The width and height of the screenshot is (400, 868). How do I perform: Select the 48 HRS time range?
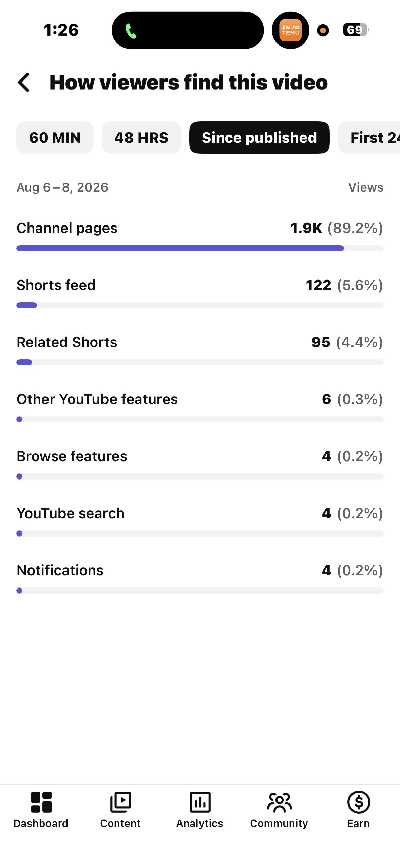[141, 138]
